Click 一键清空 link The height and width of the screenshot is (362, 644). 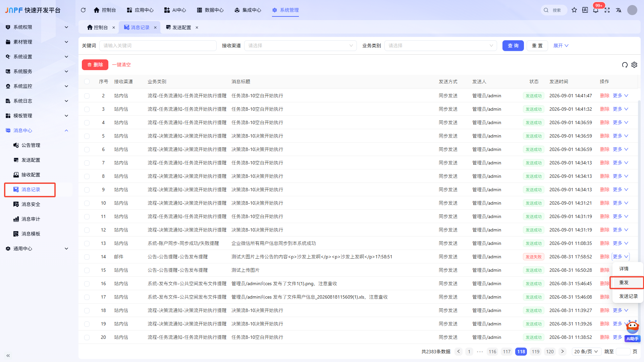121,65
